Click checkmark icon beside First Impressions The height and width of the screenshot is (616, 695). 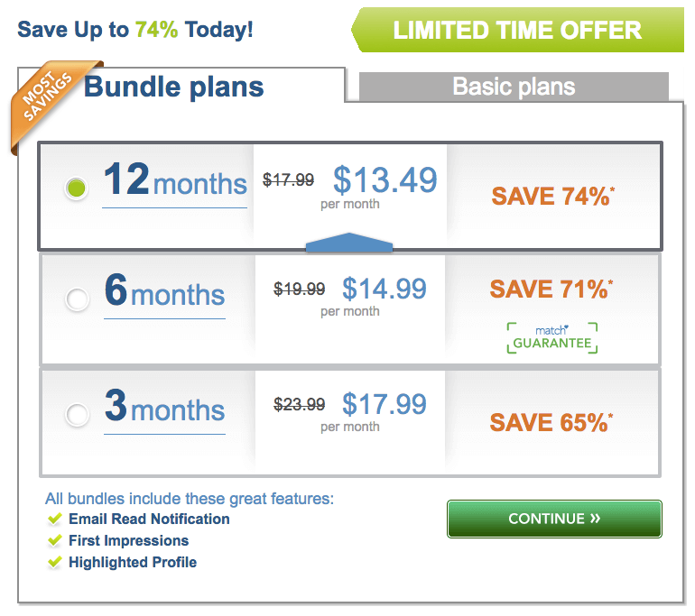(x=55, y=540)
